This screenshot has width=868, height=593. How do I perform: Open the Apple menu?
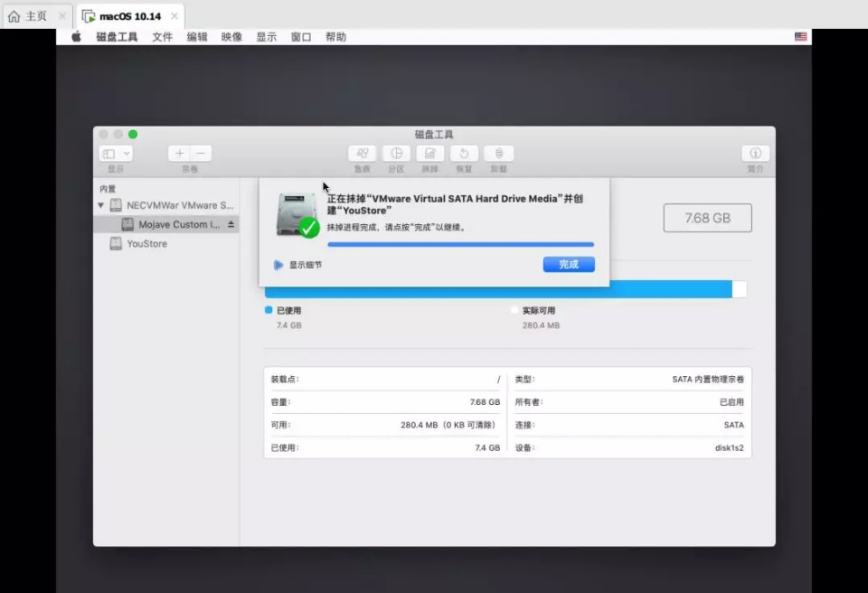tap(76, 36)
